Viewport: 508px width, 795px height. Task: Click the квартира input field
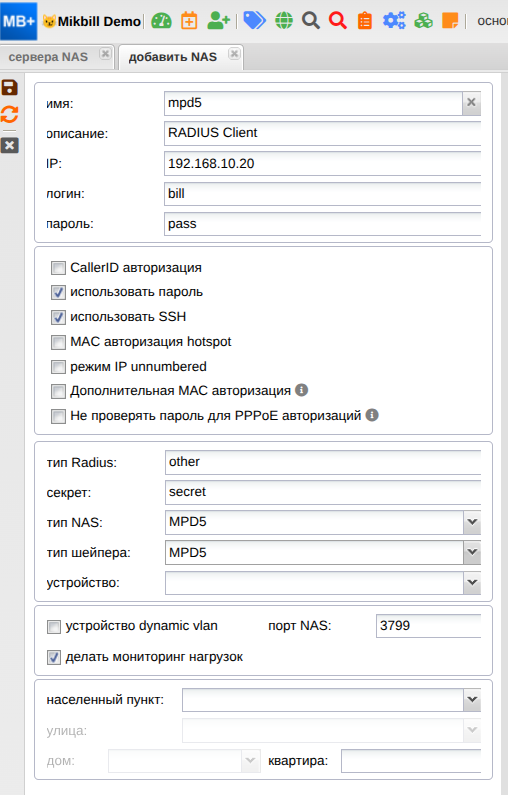coord(411,761)
